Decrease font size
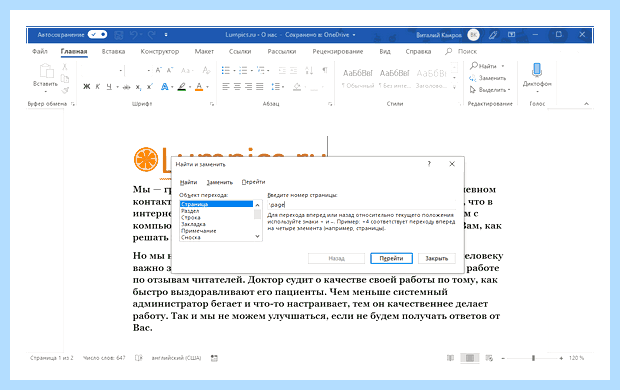The width and height of the screenshot is (620, 390). 170,70
